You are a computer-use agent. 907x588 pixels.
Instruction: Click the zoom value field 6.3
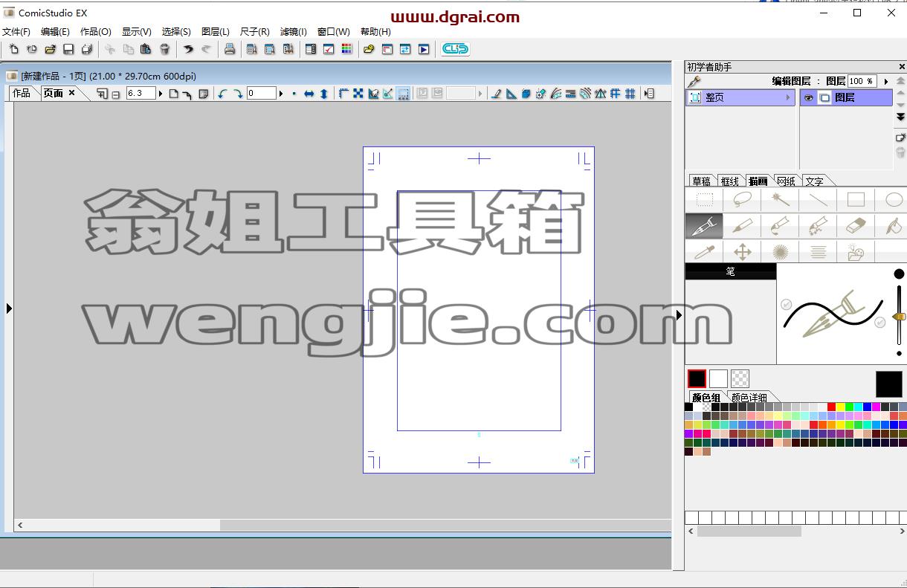(x=141, y=94)
